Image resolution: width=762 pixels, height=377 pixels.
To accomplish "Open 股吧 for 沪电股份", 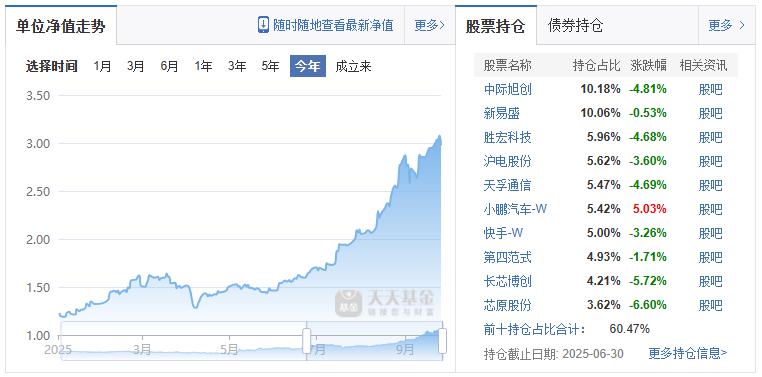I will [710, 161].
